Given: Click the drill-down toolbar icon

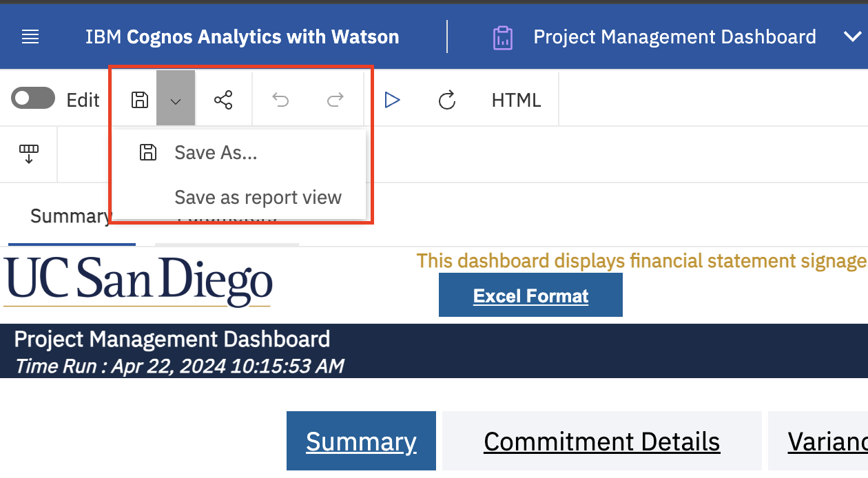Looking at the screenshot, I should pyautogui.click(x=29, y=154).
